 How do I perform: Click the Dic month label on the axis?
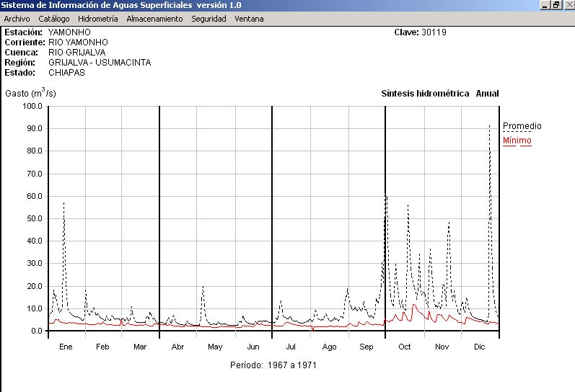(x=479, y=347)
